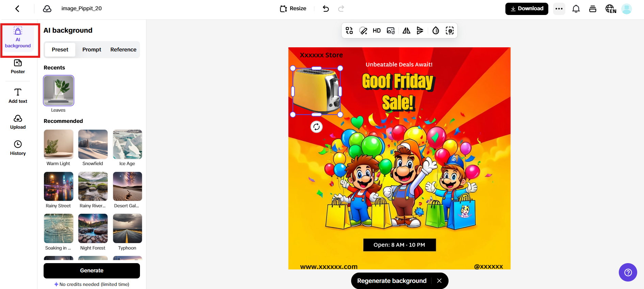The image size is (644, 289).
Task: Open notifications bell
Action: 576,9
